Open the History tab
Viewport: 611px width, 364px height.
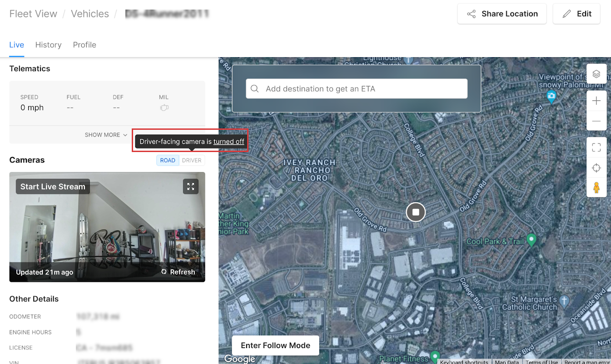(x=48, y=44)
